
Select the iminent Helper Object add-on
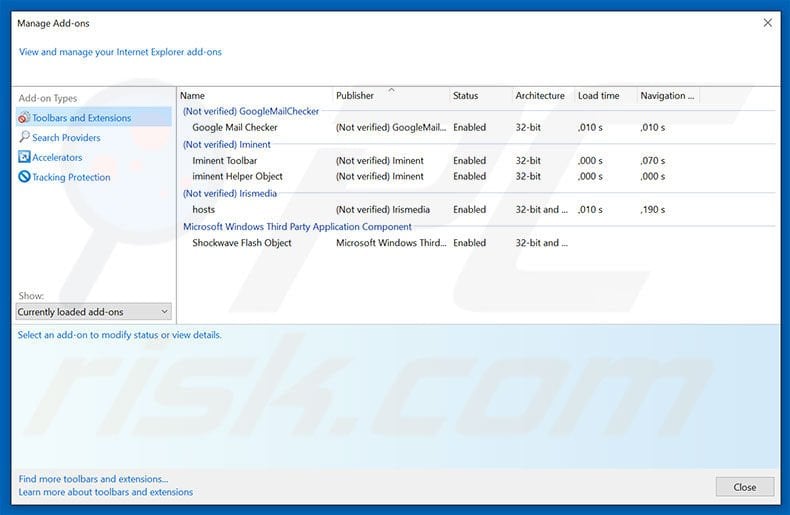pos(237,176)
